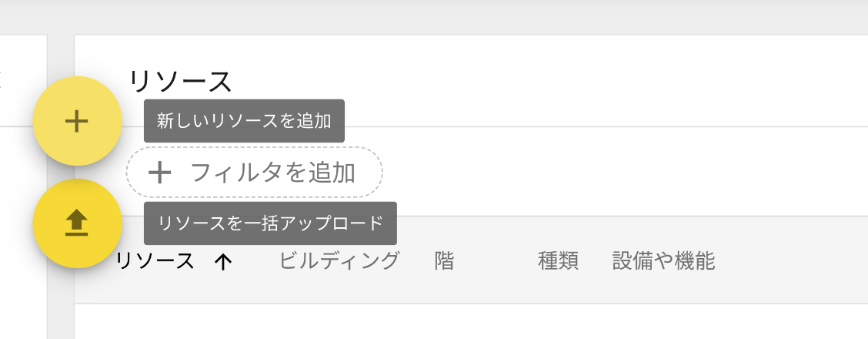Click the リソース page heading
This screenshot has width=868, height=339.
(181, 82)
